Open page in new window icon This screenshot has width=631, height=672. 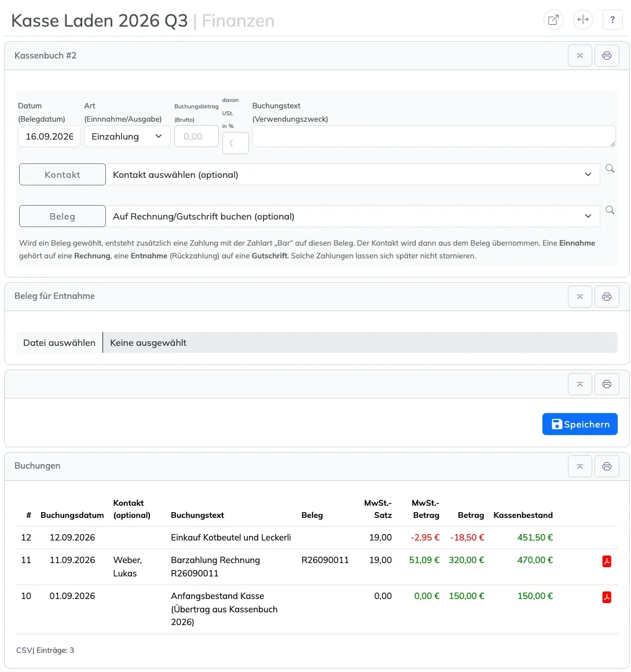[553, 20]
